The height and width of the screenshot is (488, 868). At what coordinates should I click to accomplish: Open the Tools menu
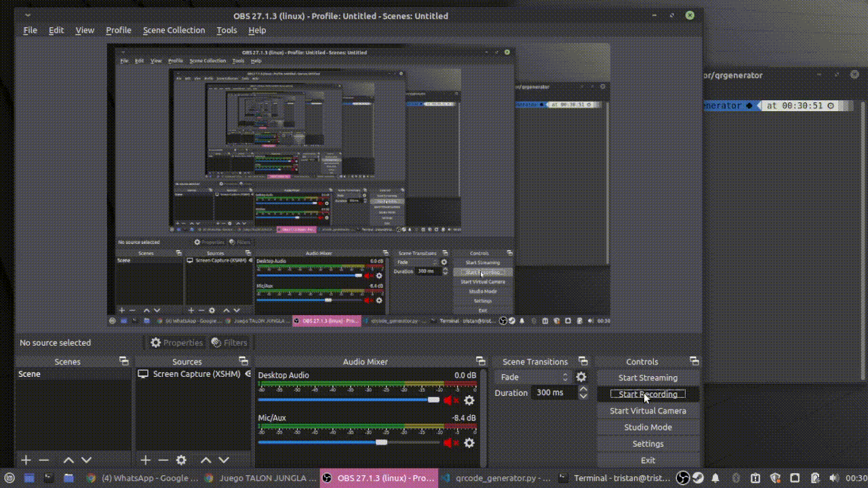coord(226,30)
